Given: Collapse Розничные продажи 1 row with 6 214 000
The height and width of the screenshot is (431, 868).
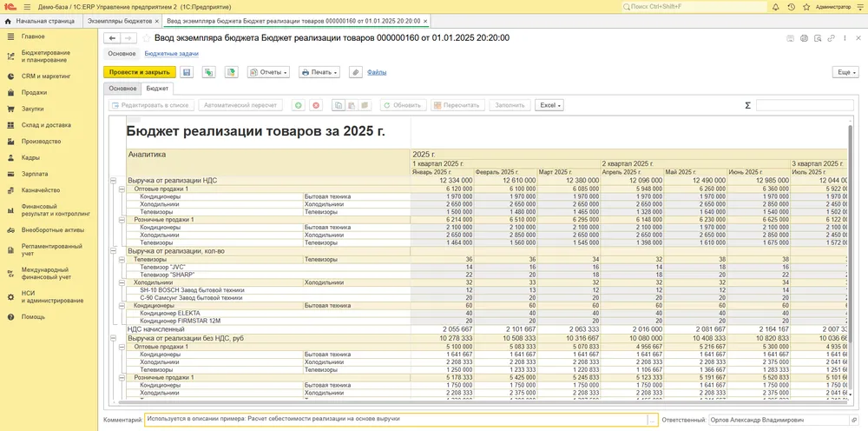Looking at the screenshot, I should point(122,220).
